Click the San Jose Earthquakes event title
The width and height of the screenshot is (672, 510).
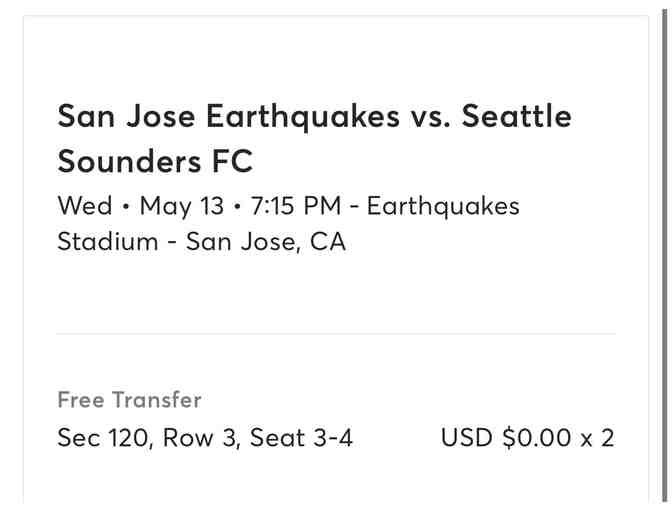click(x=227, y=117)
